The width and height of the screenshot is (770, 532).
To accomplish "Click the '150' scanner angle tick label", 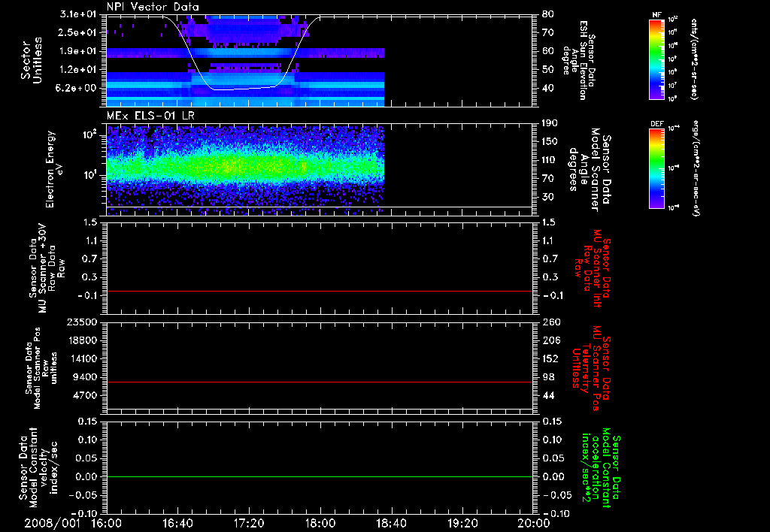I will coord(550,142).
